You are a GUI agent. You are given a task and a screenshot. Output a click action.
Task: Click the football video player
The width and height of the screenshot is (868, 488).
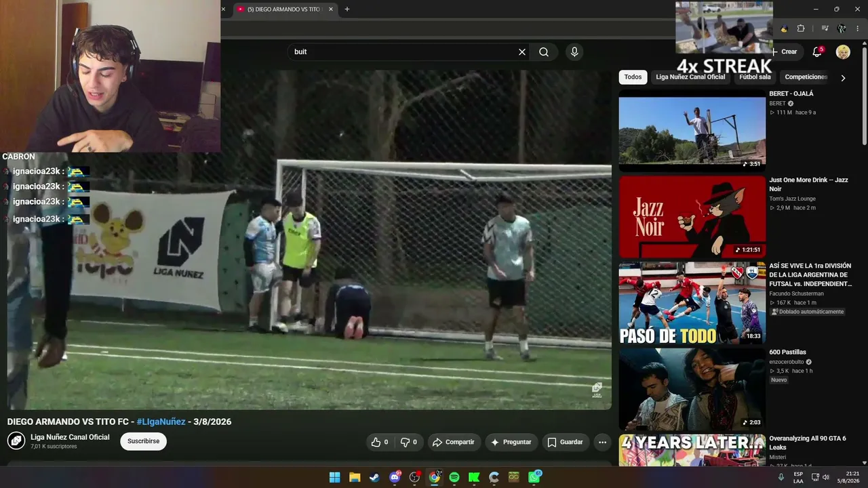click(309, 240)
